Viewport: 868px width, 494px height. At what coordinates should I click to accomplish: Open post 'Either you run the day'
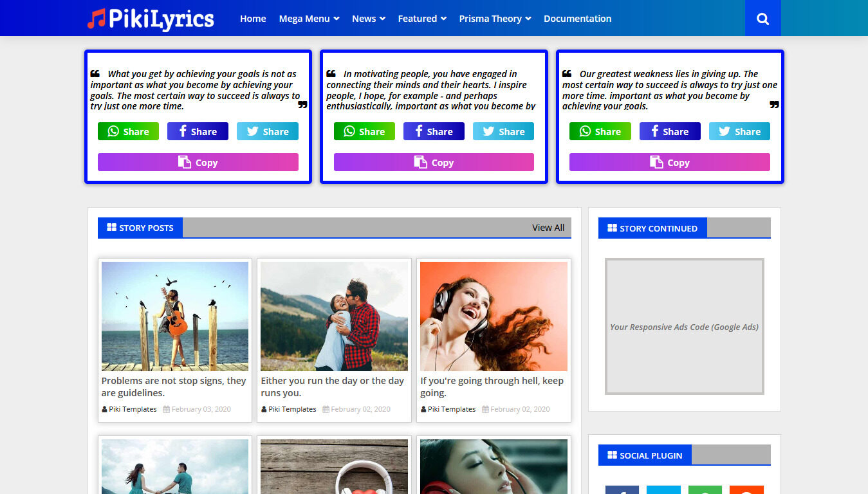click(332, 387)
